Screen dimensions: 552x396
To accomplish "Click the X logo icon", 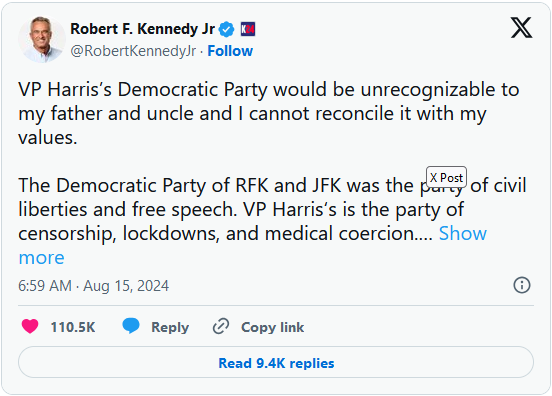I will click(x=521, y=27).
